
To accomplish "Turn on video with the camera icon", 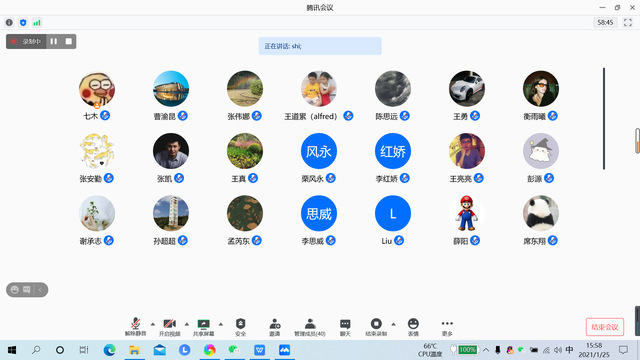I will [x=169, y=327].
